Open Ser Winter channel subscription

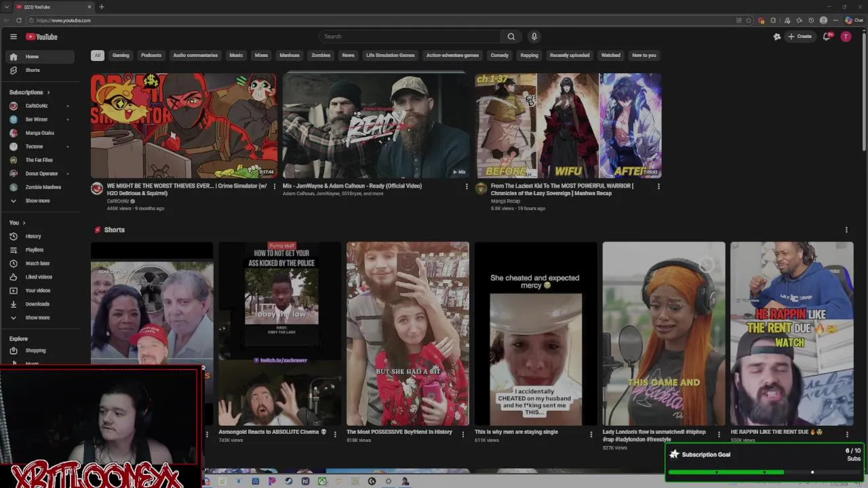41,119
